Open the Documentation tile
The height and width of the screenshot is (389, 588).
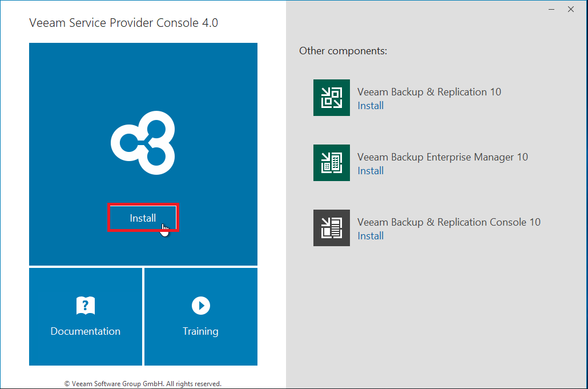[86, 316]
